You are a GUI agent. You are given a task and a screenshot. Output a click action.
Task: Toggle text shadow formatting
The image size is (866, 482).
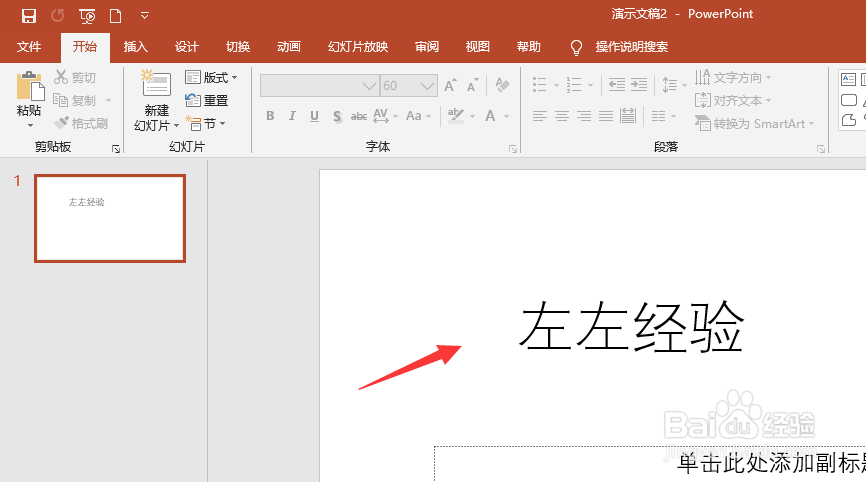click(337, 116)
